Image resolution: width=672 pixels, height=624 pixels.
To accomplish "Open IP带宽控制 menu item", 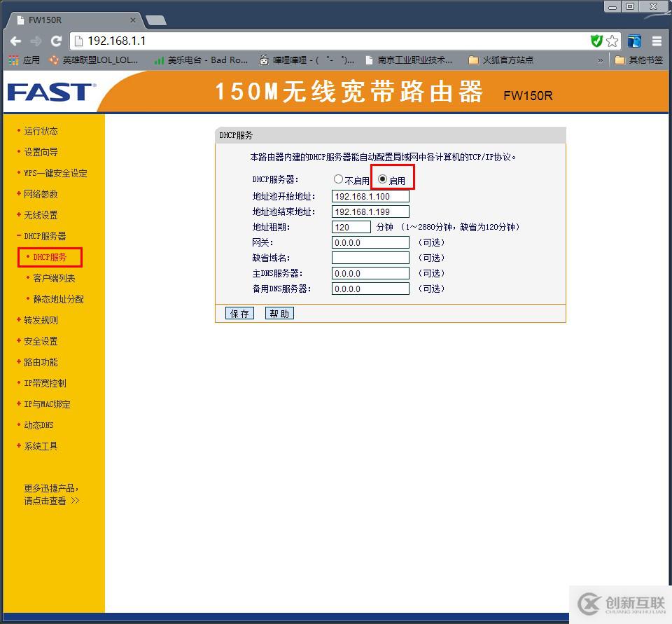I will pyautogui.click(x=45, y=383).
